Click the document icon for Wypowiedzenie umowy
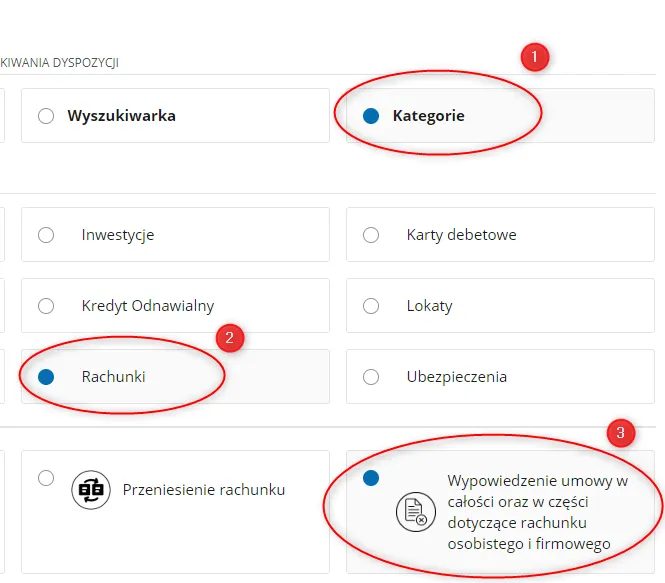 coord(413,512)
